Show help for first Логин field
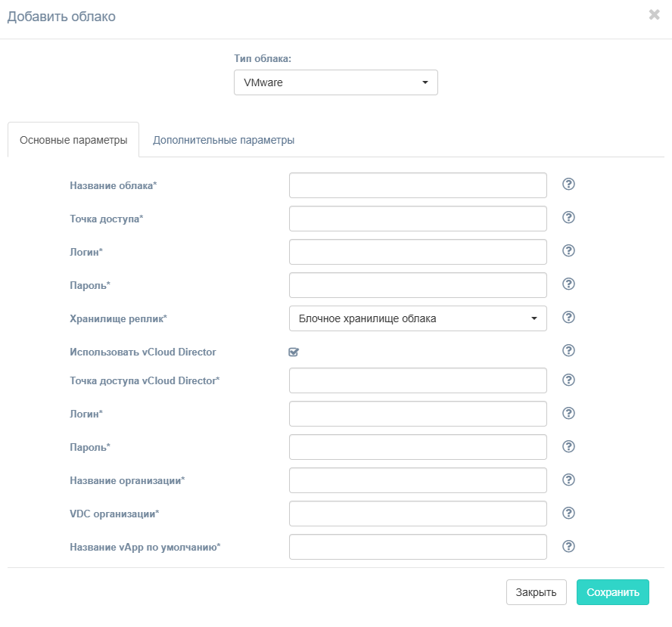This screenshot has width=672, height=627. click(568, 250)
